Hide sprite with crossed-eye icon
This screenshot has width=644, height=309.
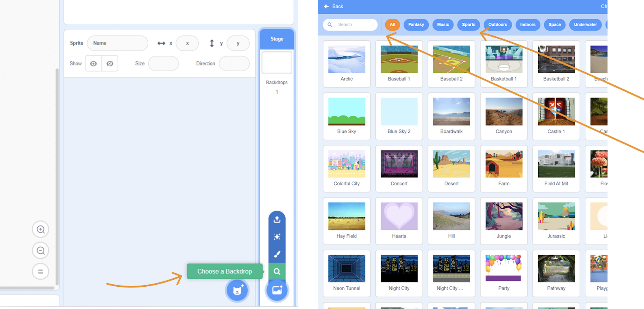(x=110, y=64)
